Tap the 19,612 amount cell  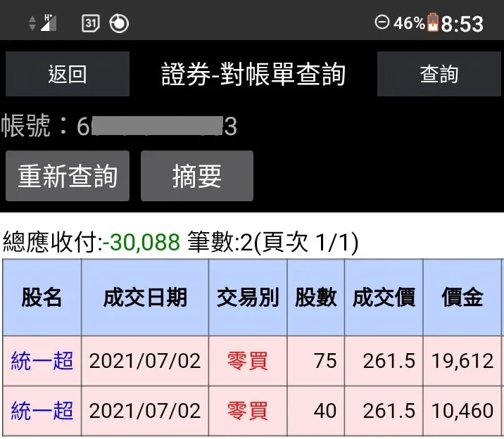point(462,361)
